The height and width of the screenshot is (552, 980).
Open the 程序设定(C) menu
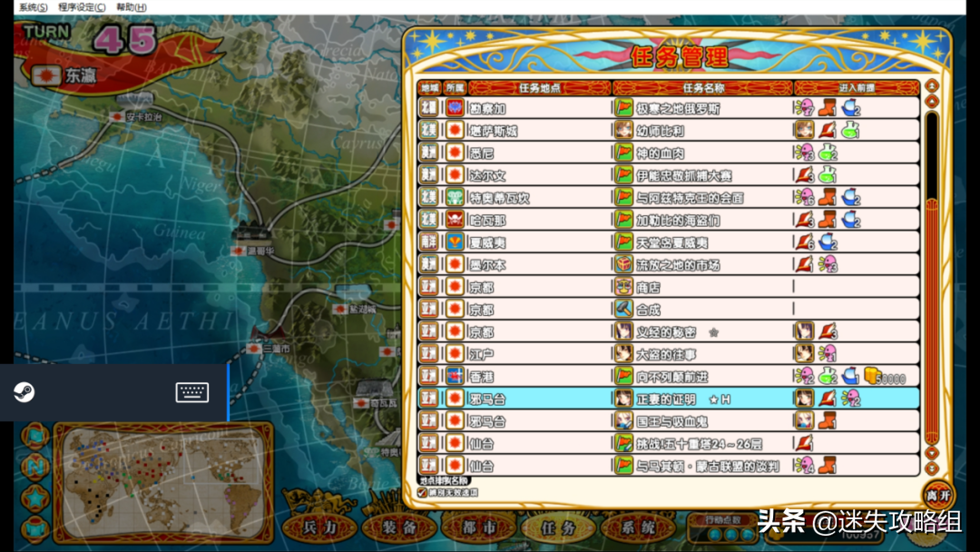point(82,7)
